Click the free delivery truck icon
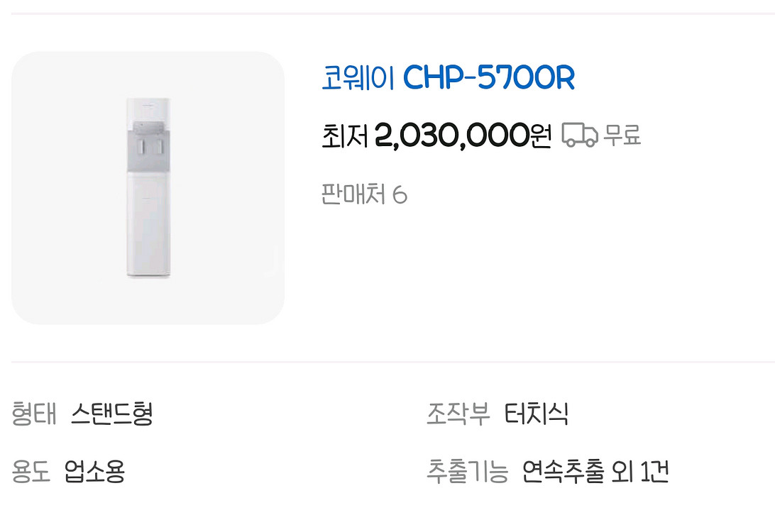This screenshot has width=775, height=532. pos(579,134)
